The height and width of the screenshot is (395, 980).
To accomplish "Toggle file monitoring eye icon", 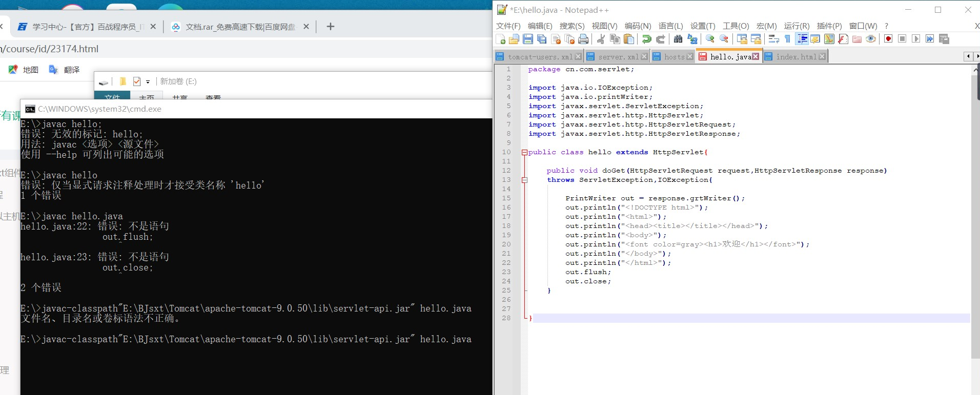I will pyautogui.click(x=871, y=39).
